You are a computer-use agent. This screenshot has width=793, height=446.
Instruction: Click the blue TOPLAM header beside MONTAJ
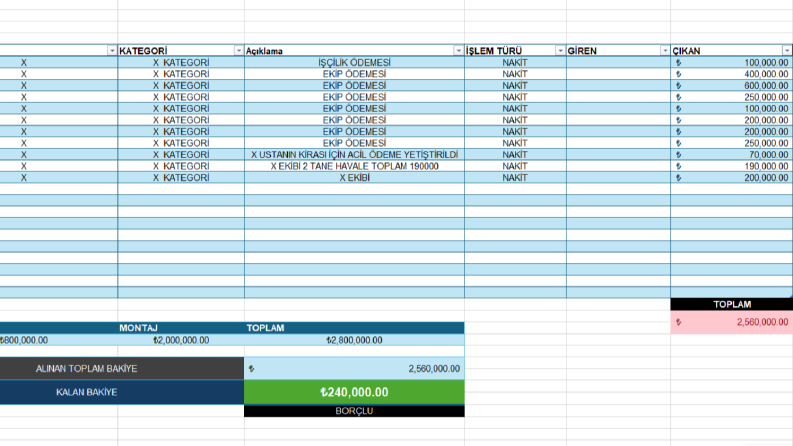point(354,328)
